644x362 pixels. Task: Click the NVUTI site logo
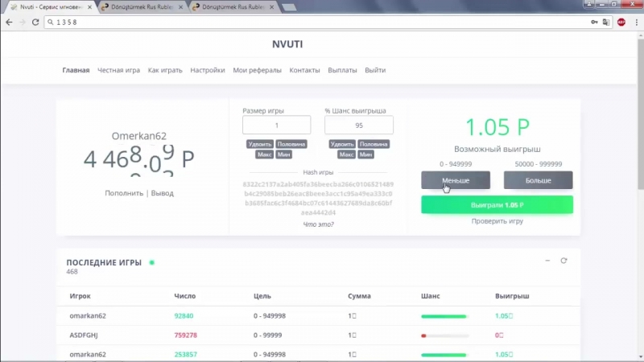click(x=287, y=44)
